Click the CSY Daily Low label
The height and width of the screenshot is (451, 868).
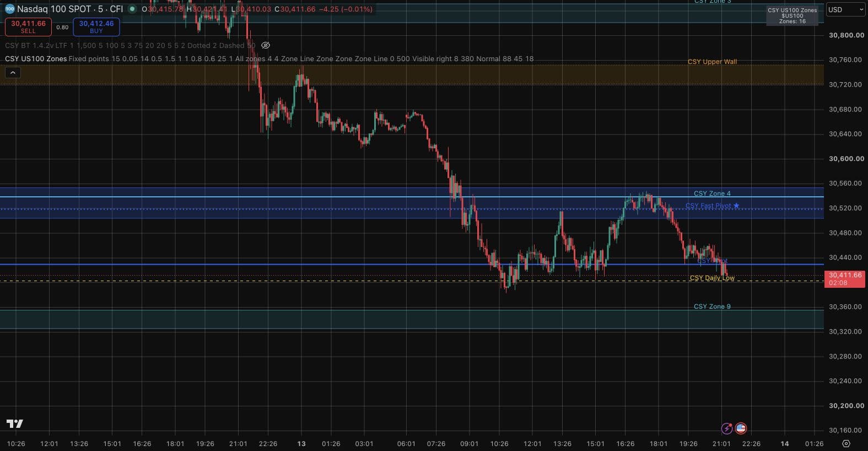pyautogui.click(x=712, y=278)
